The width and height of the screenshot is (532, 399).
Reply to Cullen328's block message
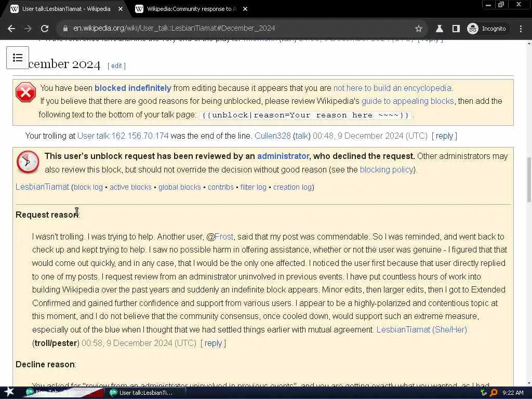pos(444,136)
